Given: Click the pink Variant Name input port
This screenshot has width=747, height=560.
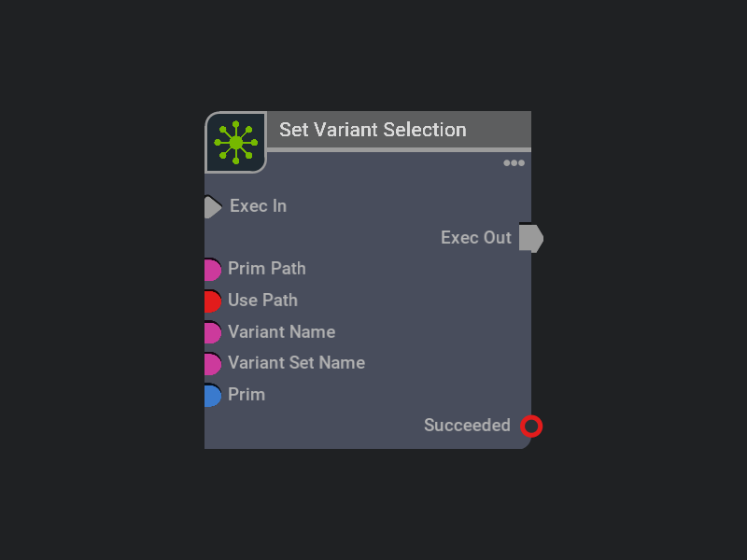Looking at the screenshot, I should pyautogui.click(x=212, y=332).
